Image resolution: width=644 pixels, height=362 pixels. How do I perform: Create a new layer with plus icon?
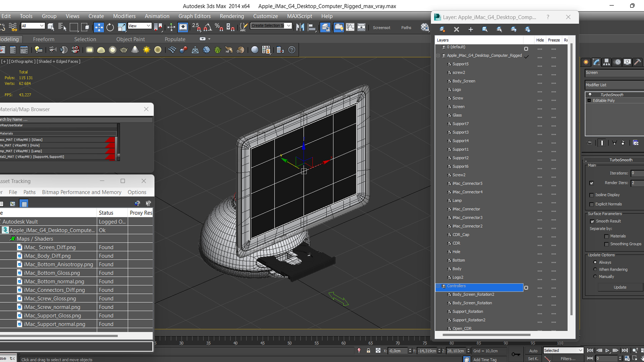pyautogui.click(x=471, y=29)
